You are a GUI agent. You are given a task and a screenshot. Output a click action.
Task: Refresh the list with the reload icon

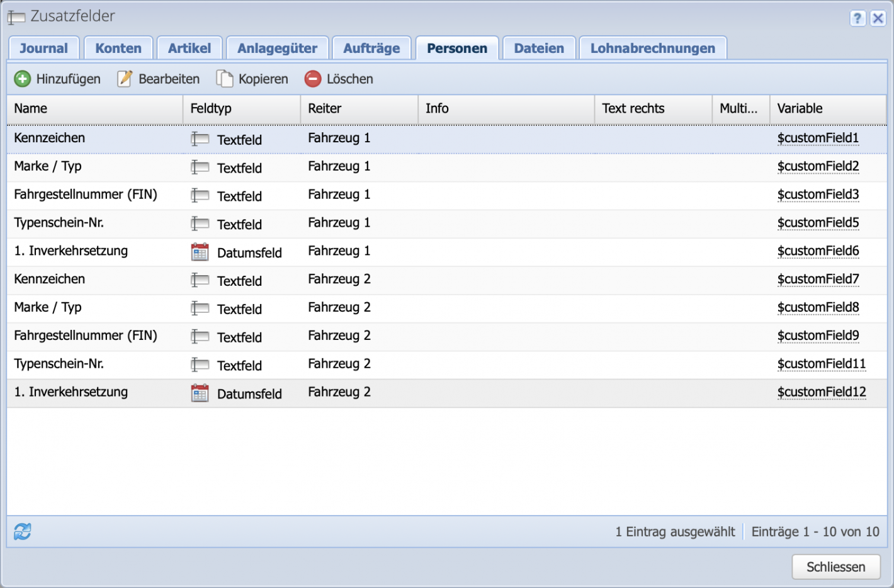(x=22, y=532)
